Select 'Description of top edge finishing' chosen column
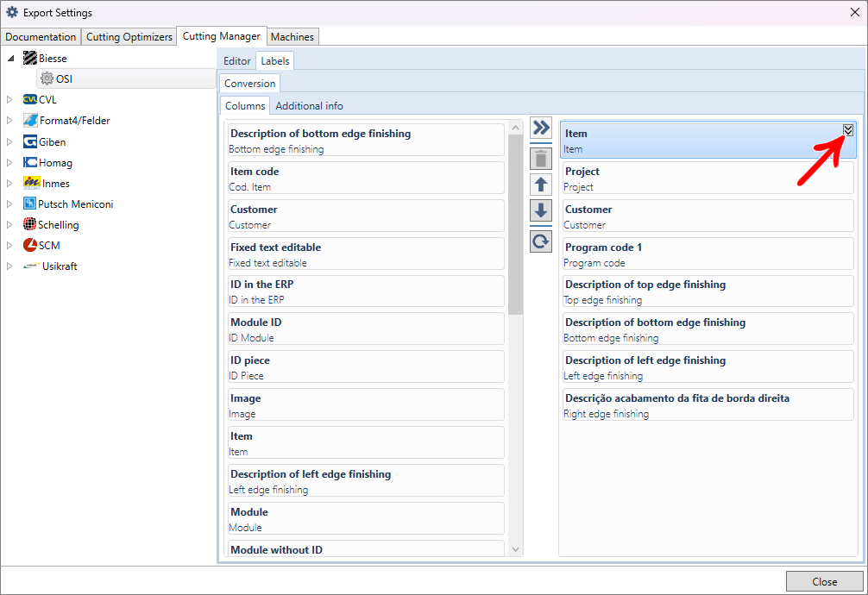 pos(708,291)
